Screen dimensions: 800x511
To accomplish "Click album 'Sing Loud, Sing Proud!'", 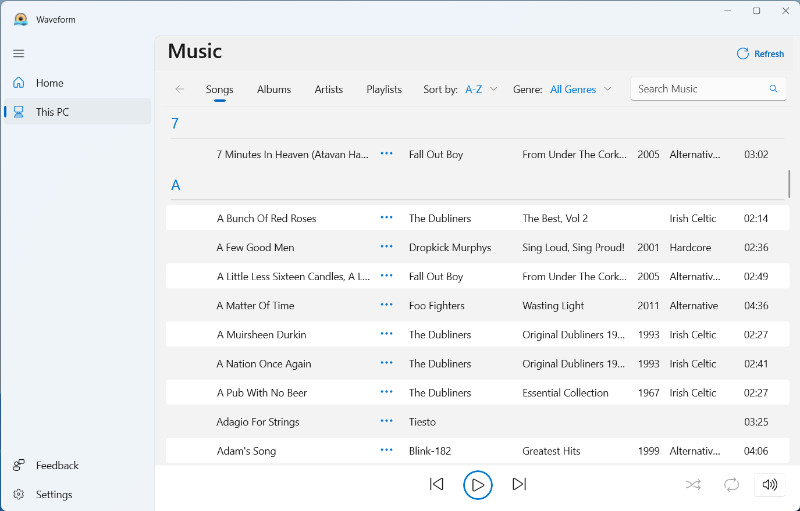I will [x=573, y=247].
